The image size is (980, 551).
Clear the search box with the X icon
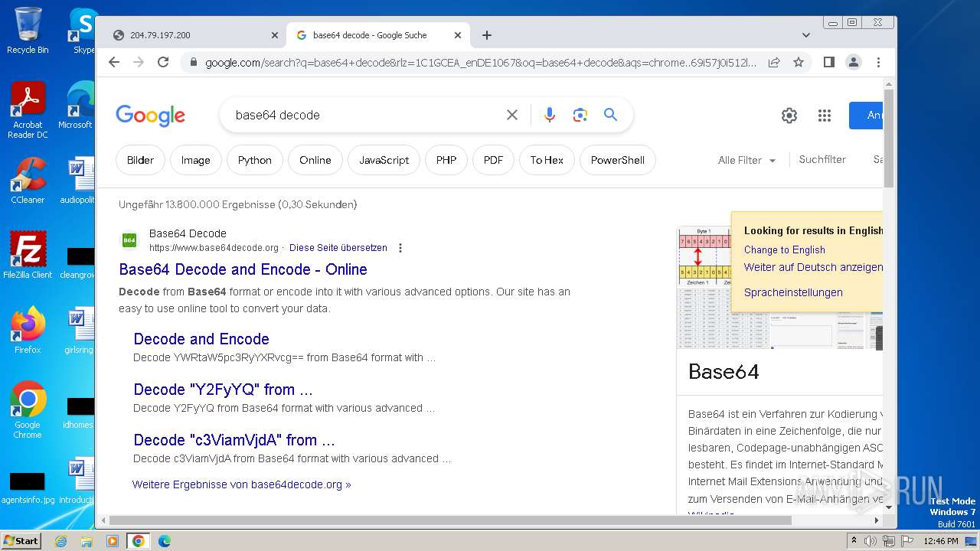point(512,115)
